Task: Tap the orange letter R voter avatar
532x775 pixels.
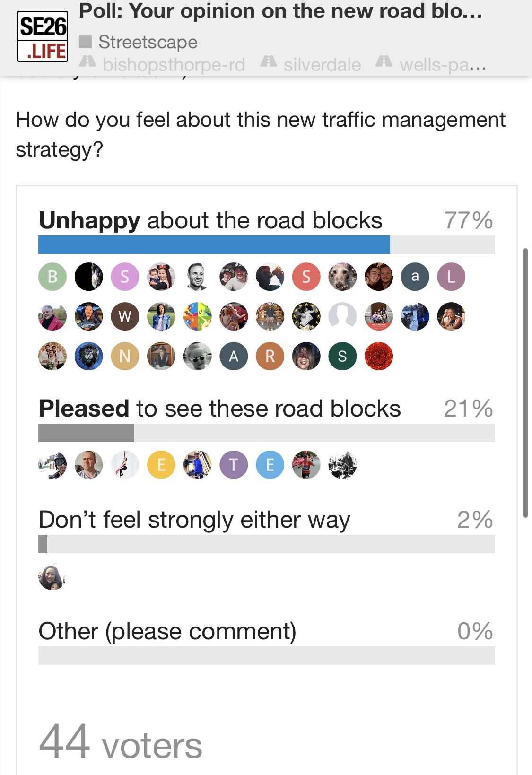Action: coord(270,356)
